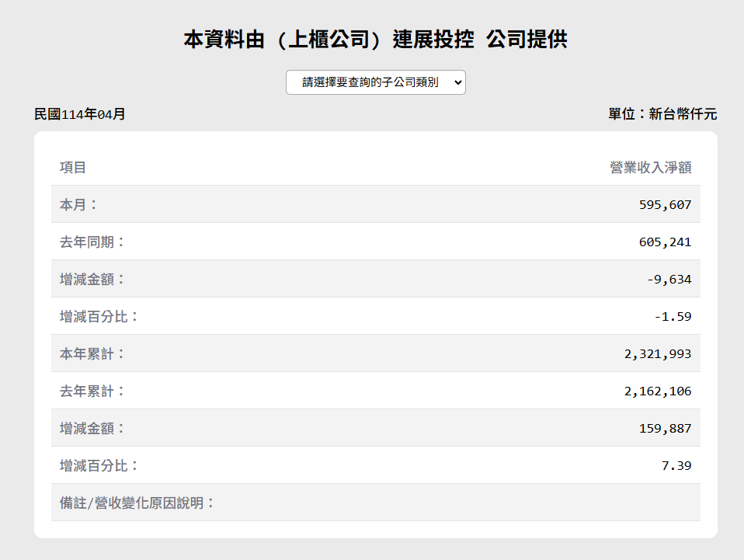Select the value 159,887
This screenshot has width=744, height=560.
[x=665, y=429]
